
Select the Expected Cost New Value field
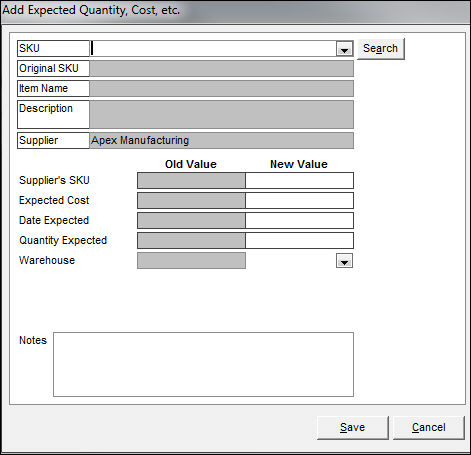299,201
